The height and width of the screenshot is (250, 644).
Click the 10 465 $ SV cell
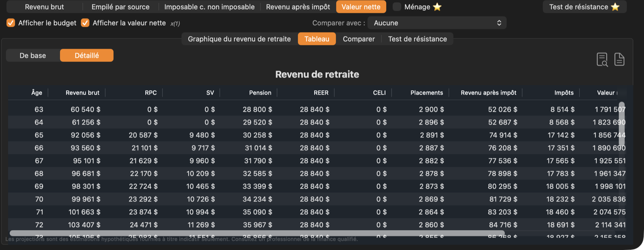(201, 186)
